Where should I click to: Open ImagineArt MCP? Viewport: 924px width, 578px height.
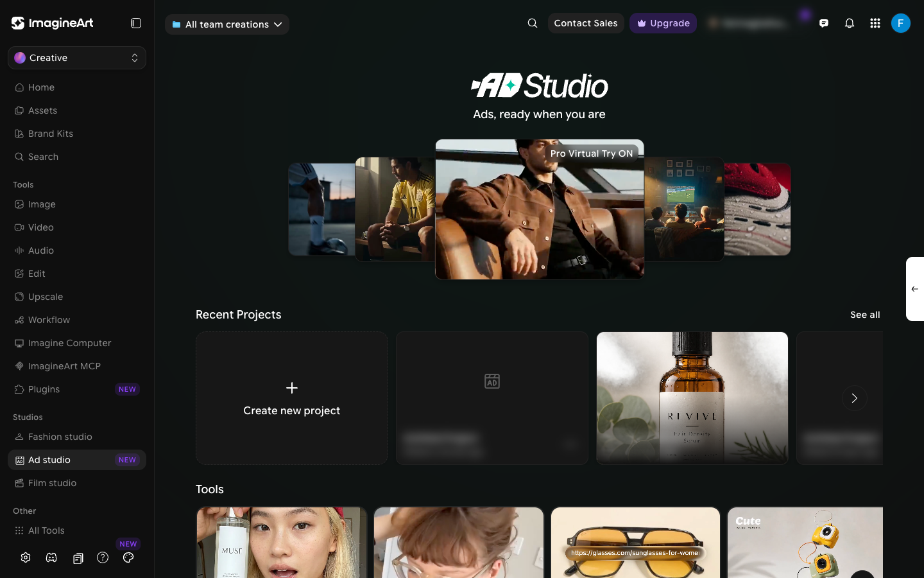[x=77, y=366]
